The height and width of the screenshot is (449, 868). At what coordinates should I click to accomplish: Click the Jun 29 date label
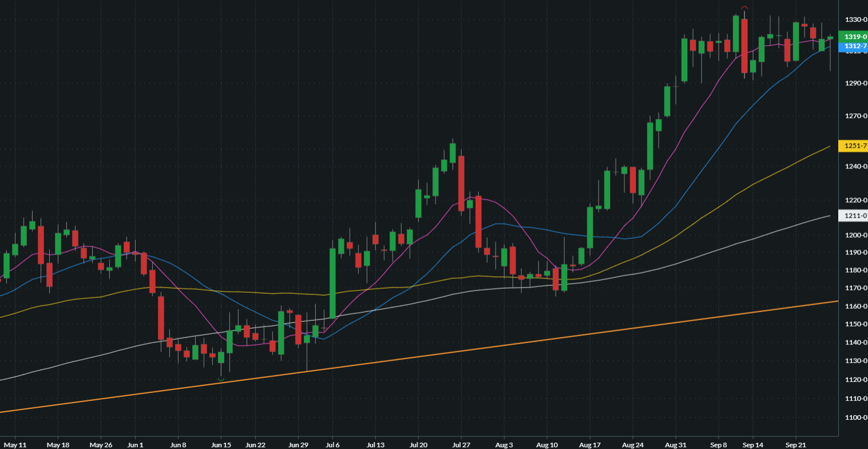pos(298,444)
